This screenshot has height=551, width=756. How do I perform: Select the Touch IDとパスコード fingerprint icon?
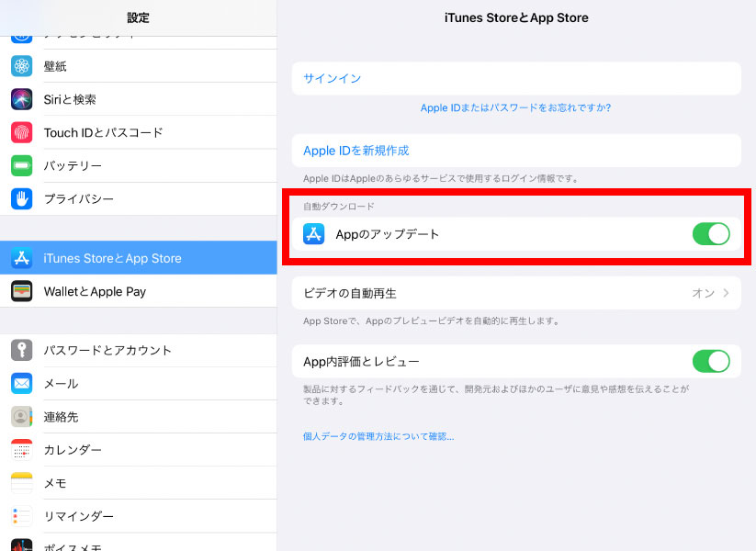coord(22,132)
